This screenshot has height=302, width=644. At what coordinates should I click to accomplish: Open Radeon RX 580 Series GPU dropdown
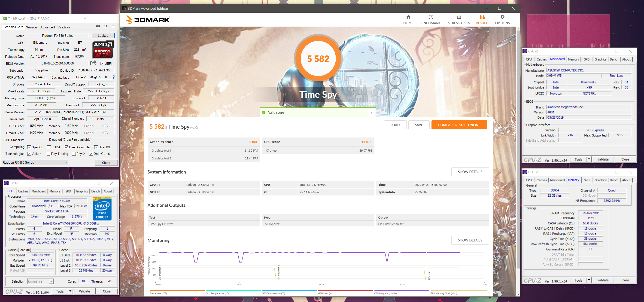pos(35,162)
